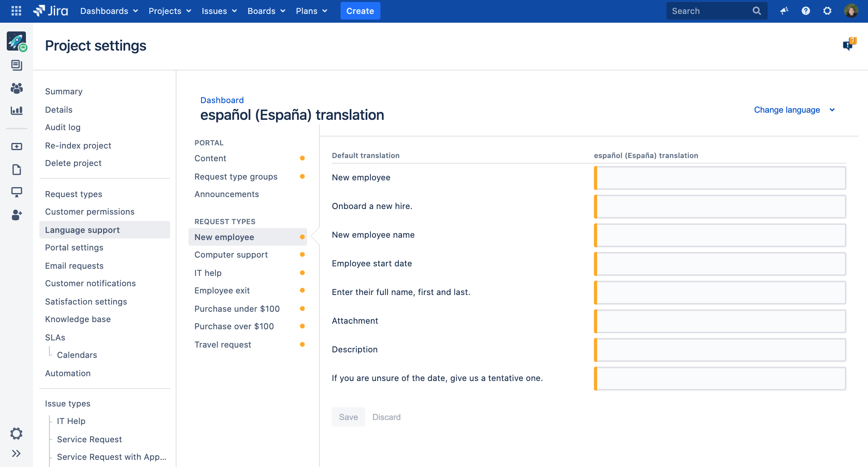Expand the sidebar with double chevron
The height and width of the screenshot is (467, 868).
click(16, 453)
